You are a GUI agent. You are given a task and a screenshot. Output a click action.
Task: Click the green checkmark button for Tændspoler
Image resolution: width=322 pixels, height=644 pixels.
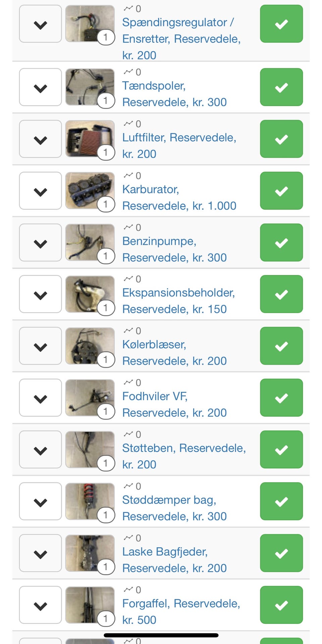pyautogui.click(x=281, y=87)
